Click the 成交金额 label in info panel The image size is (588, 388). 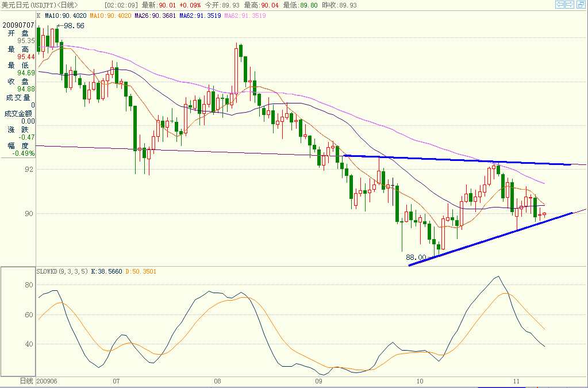click(x=18, y=114)
